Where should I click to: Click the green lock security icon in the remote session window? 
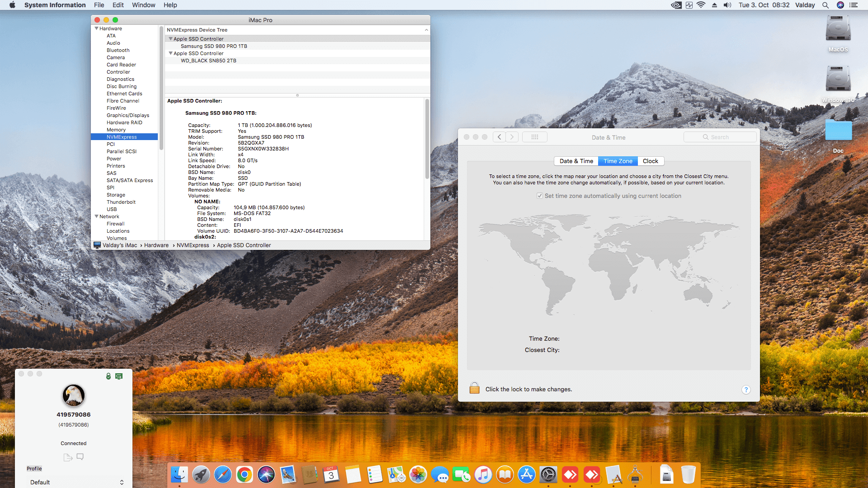[108, 376]
